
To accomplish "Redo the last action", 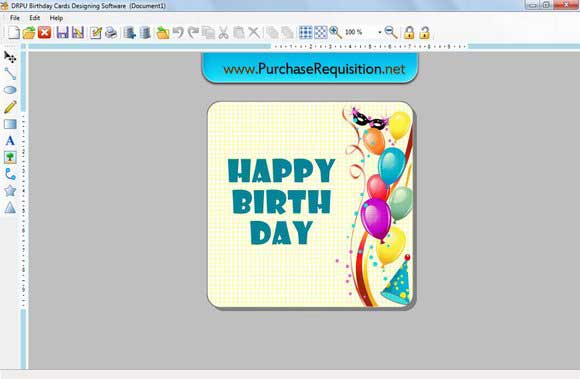I will point(193,33).
